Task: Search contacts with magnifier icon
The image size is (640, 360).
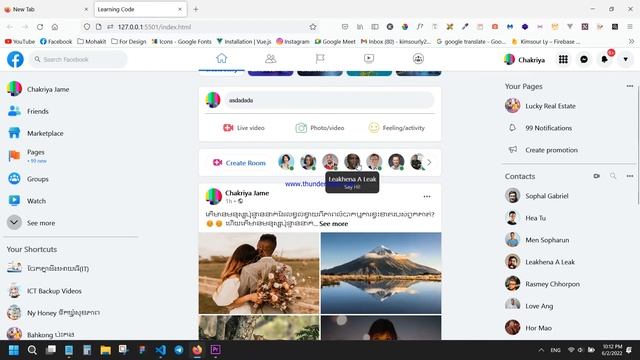Action: (x=613, y=176)
